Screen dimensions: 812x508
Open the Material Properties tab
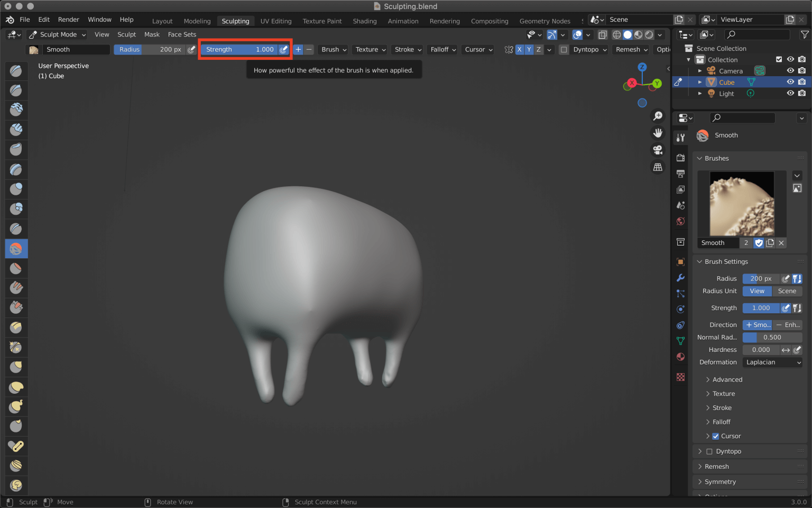tap(680, 356)
